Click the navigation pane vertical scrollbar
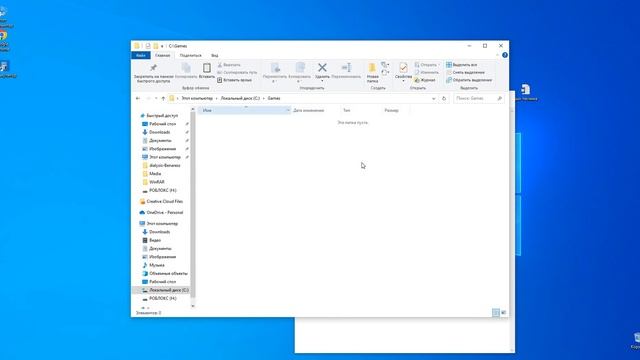Image resolution: width=640 pixels, height=360 pixels. [193, 204]
